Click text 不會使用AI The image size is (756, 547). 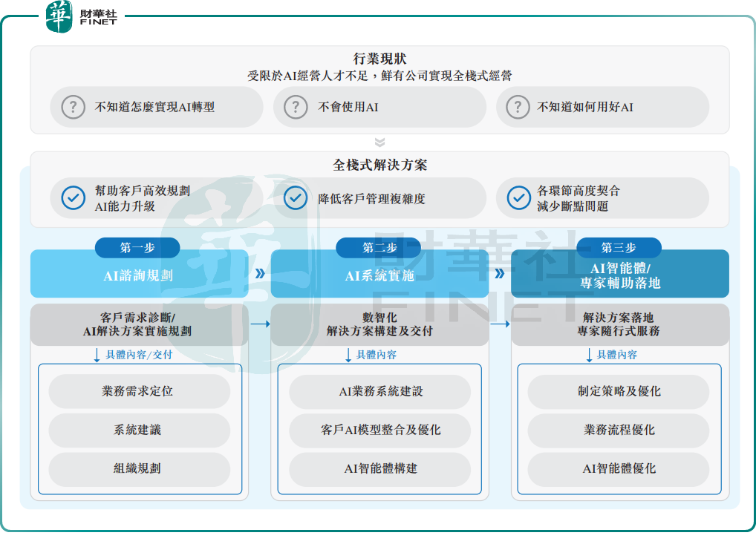pyautogui.click(x=348, y=107)
